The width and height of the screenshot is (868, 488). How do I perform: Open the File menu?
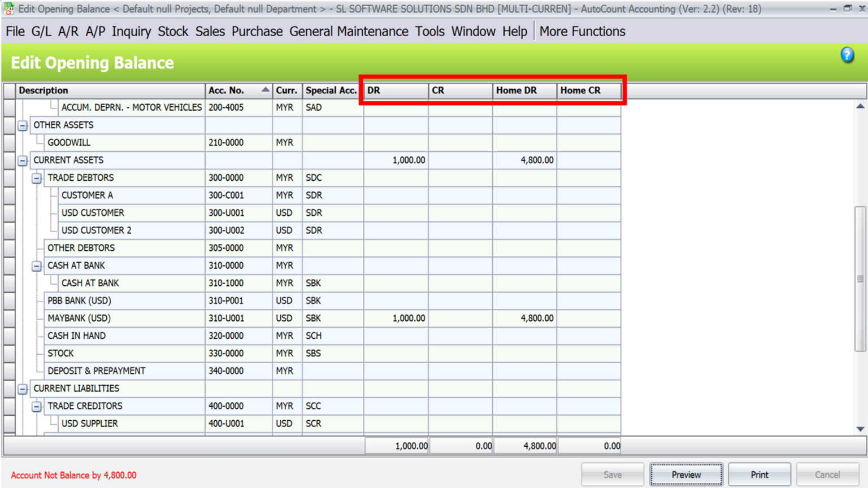[15, 32]
